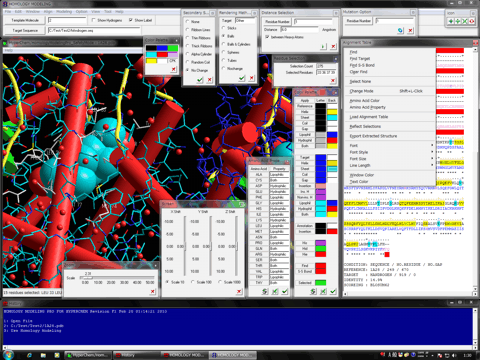Click the blue globe icon in Mutation Option

(400, 31)
